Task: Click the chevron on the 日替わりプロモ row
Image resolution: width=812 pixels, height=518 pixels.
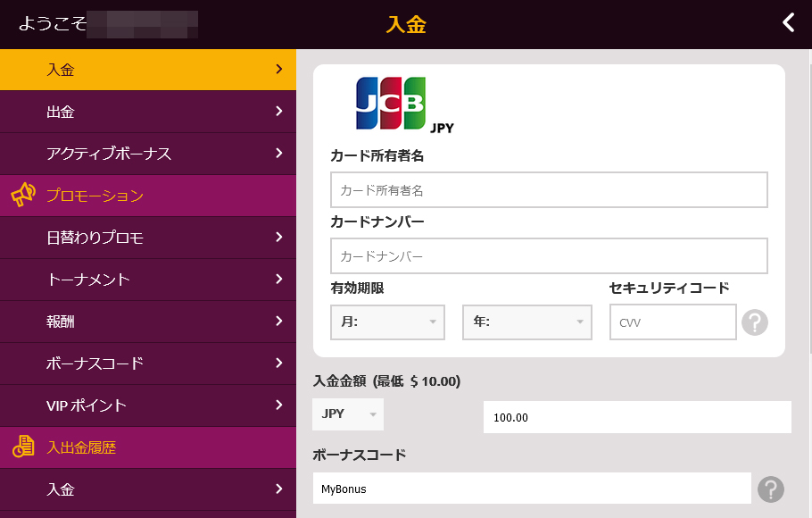Action: pyautogui.click(x=279, y=237)
